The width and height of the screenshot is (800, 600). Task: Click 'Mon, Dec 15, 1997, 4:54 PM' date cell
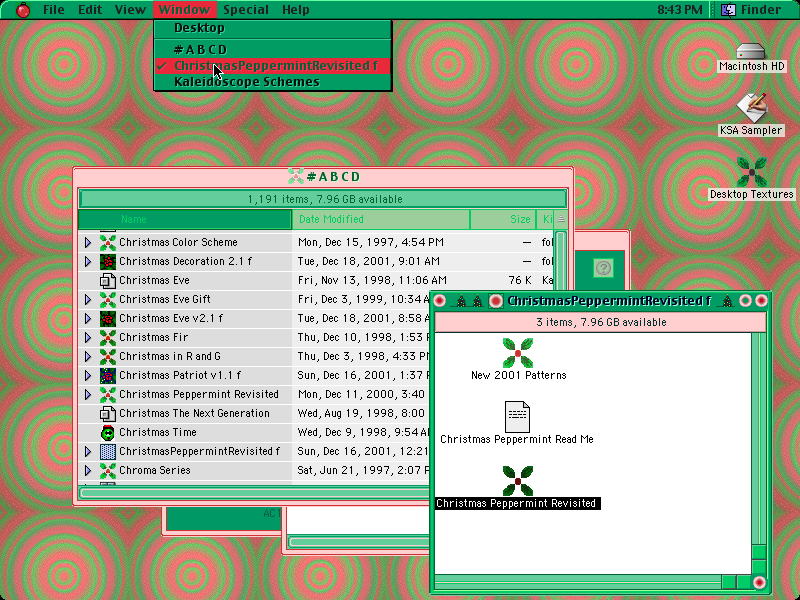tap(371, 242)
